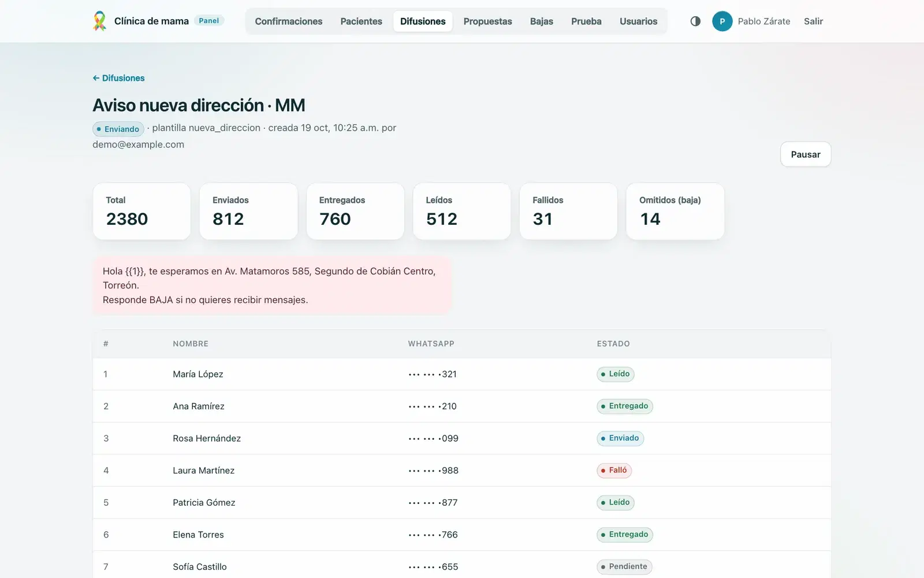Go back via the Difusiones back link

pyautogui.click(x=119, y=78)
